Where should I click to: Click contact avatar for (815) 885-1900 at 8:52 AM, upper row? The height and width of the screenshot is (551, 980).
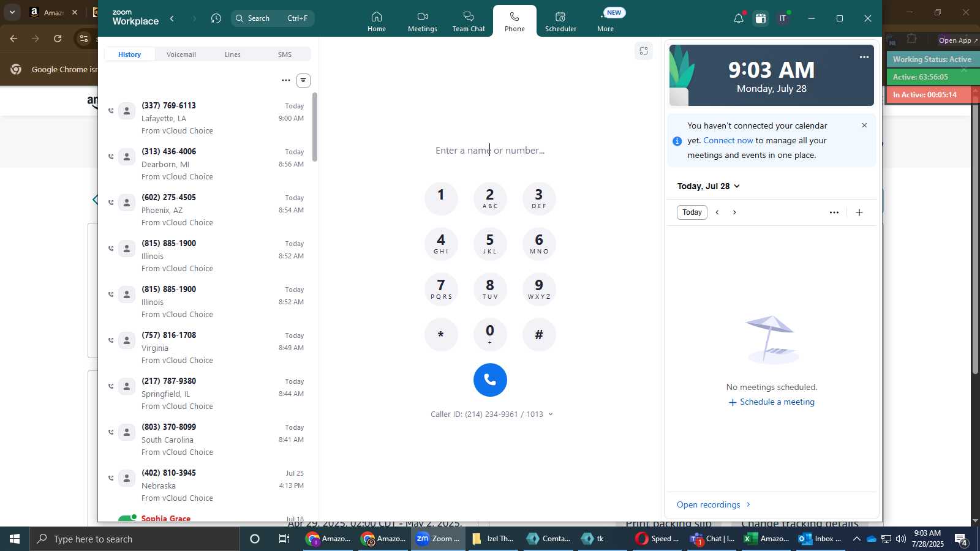126,249
